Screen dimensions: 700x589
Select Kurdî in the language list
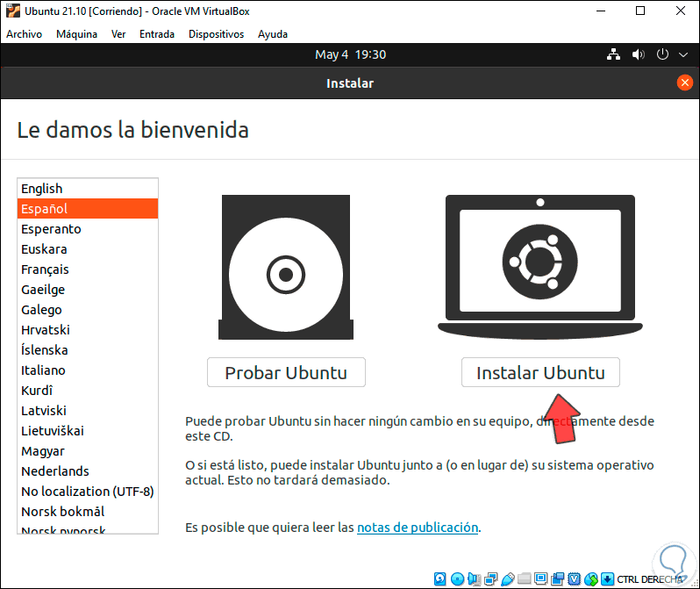pos(88,391)
